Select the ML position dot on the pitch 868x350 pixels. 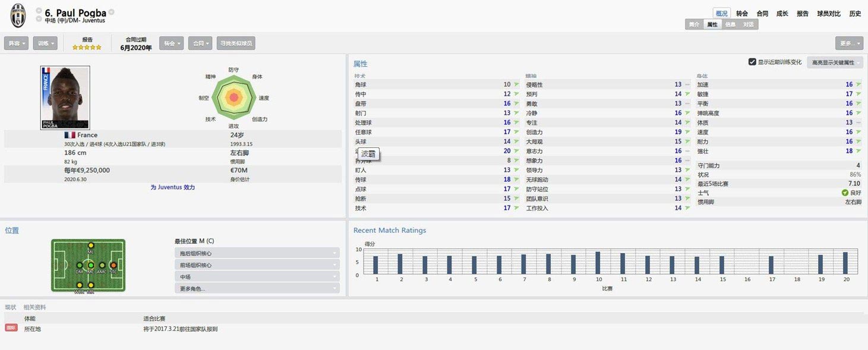91,245
